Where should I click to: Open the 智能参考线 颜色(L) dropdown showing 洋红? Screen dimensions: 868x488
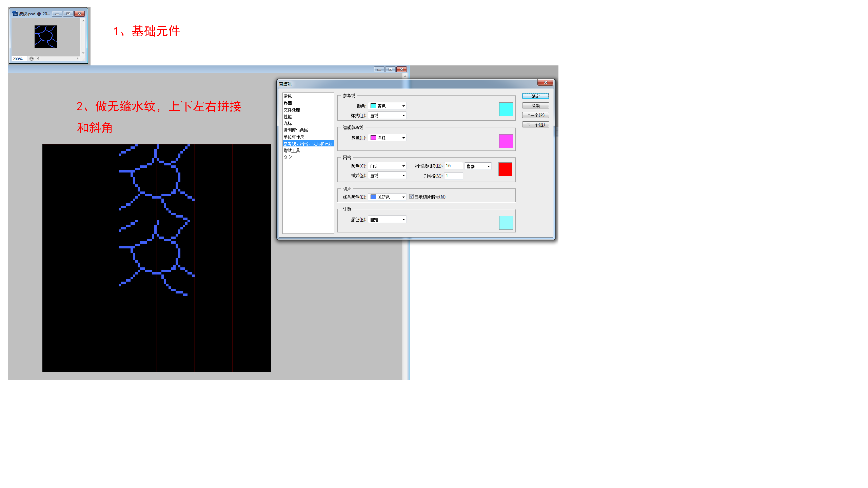tap(388, 138)
